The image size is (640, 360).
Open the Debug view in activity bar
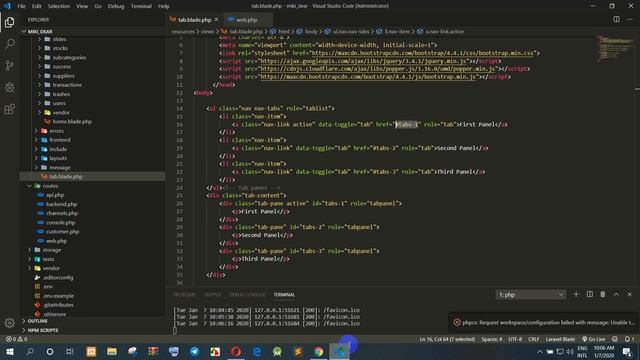(9, 87)
